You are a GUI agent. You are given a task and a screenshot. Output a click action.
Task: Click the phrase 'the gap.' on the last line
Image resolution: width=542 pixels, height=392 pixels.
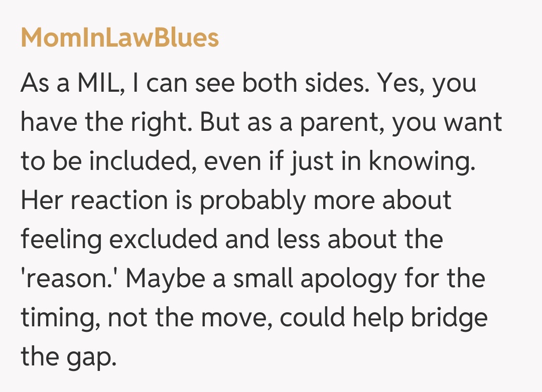click(68, 357)
